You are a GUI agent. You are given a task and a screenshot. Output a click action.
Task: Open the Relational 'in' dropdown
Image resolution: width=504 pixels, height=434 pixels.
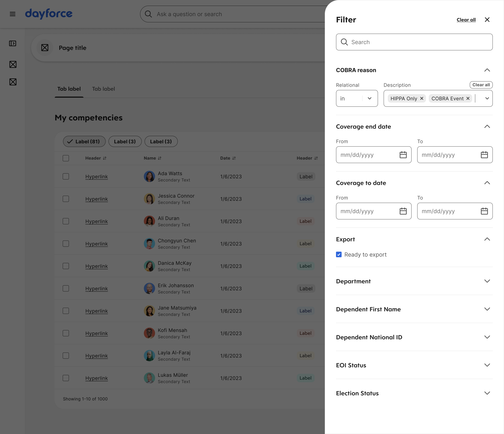(x=357, y=98)
